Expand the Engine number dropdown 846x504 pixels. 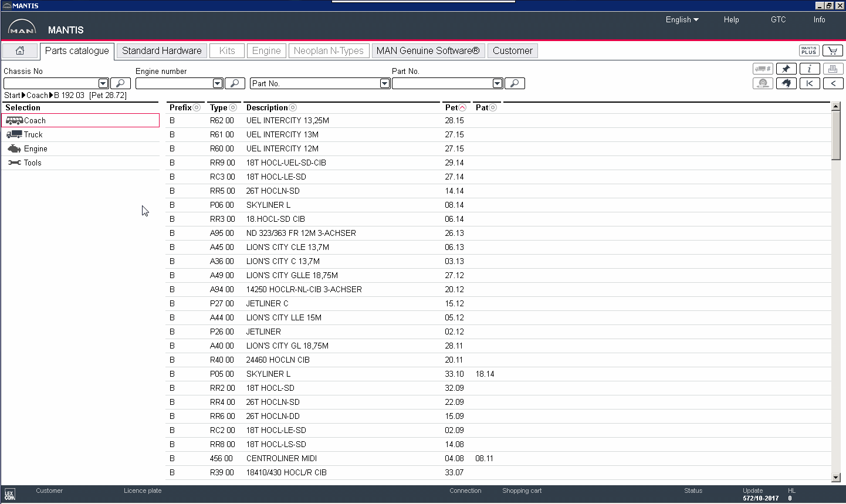218,83
